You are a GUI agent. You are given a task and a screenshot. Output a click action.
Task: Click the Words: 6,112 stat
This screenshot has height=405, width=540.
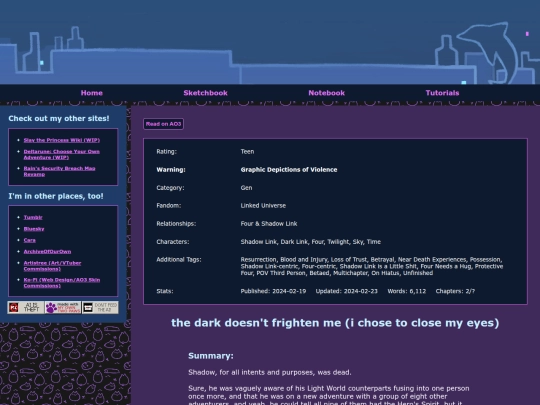pyautogui.click(x=407, y=291)
